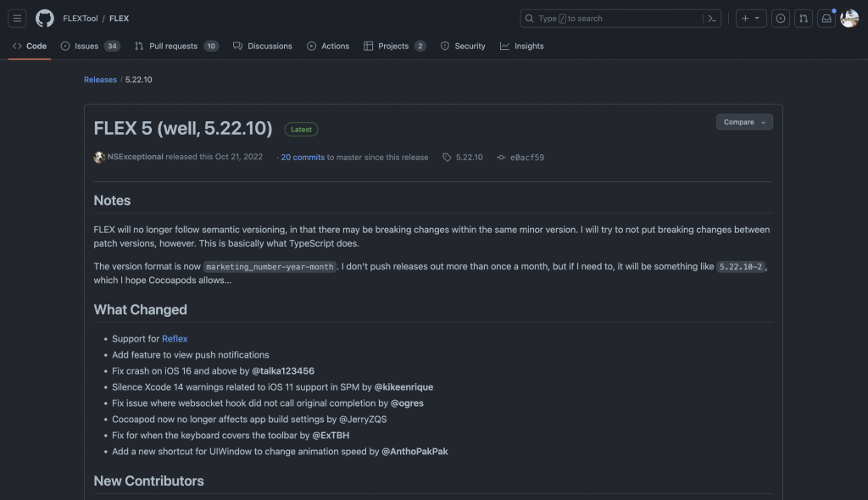Image resolution: width=868 pixels, height=500 pixels.
Task: Switch to the Issues tab
Action: pyautogui.click(x=90, y=46)
